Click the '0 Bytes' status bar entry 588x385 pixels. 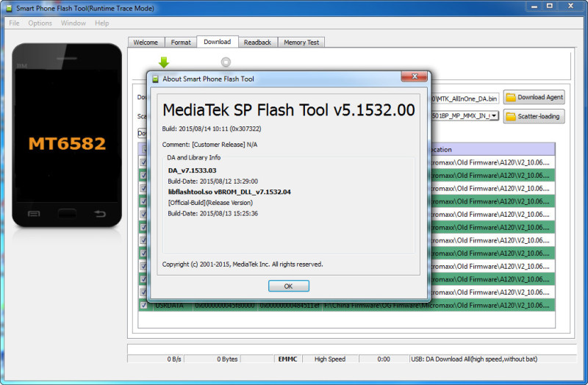pos(227,359)
